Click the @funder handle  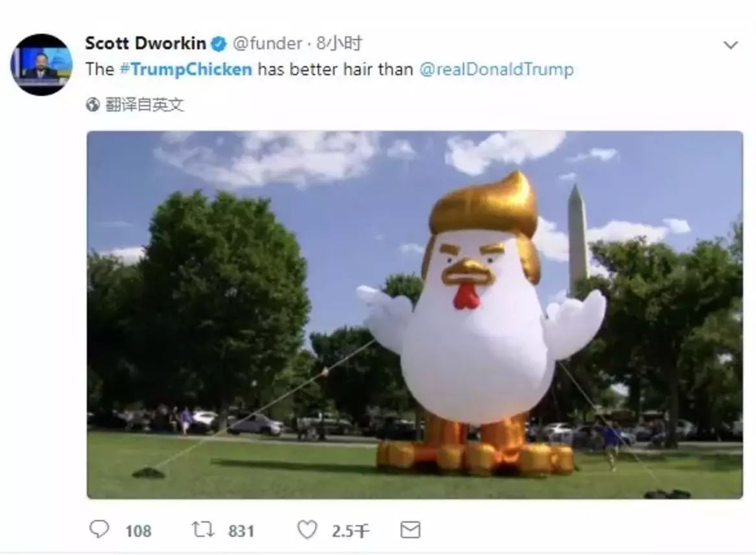tap(268, 43)
